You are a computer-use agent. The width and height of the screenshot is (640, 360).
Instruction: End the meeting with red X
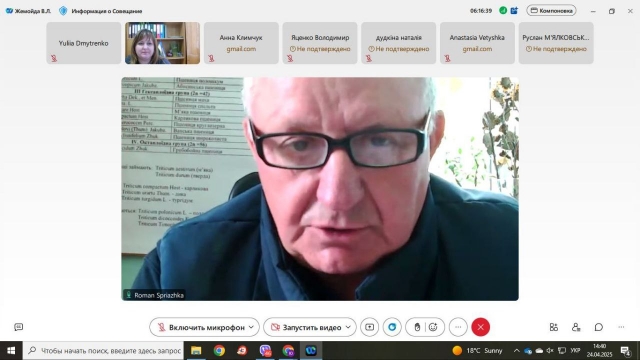pyautogui.click(x=480, y=327)
